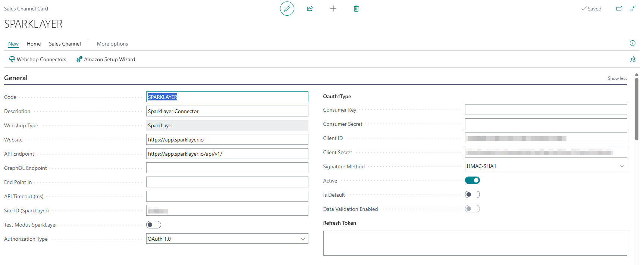Click the API Endpoint field
This screenshot has width=644, height=265.
tap(227, 154)
